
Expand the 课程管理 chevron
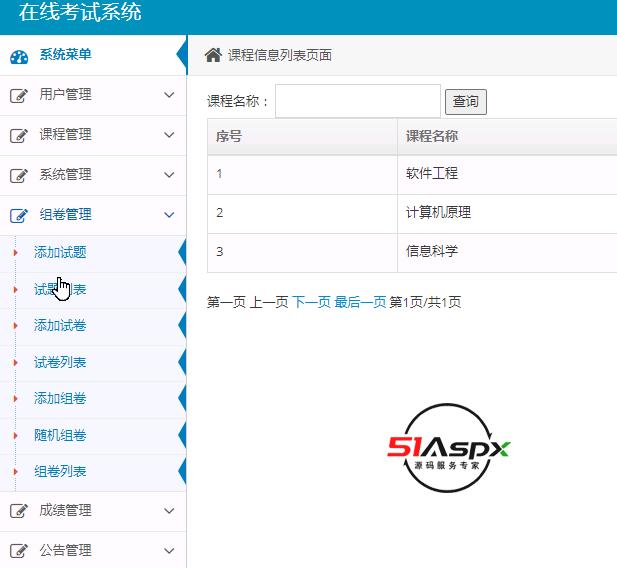(x=169, y=135)
